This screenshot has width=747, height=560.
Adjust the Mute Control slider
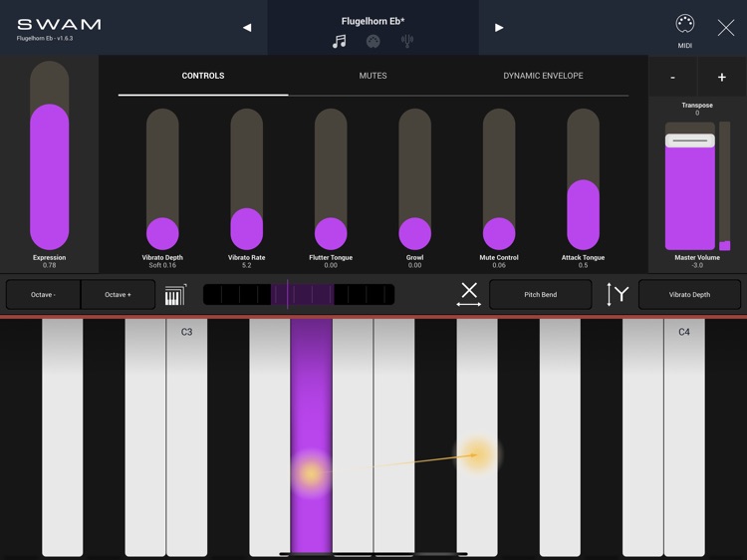coord(499,179)
